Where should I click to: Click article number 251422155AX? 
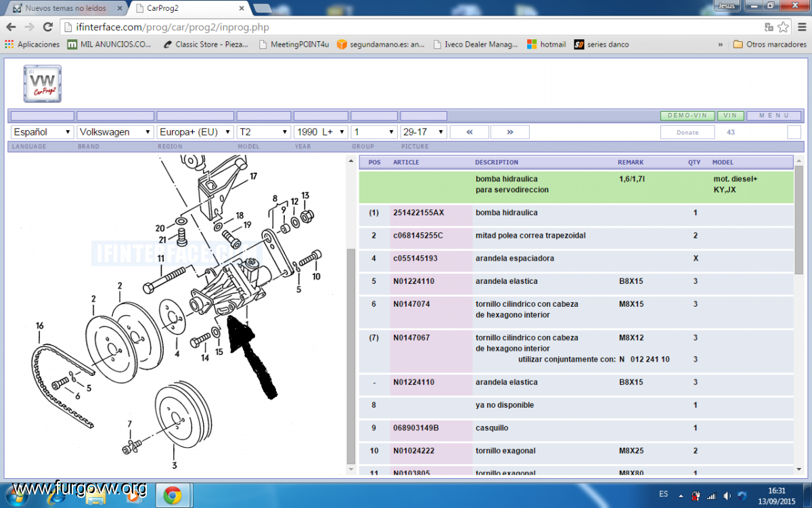coord(418,213)
